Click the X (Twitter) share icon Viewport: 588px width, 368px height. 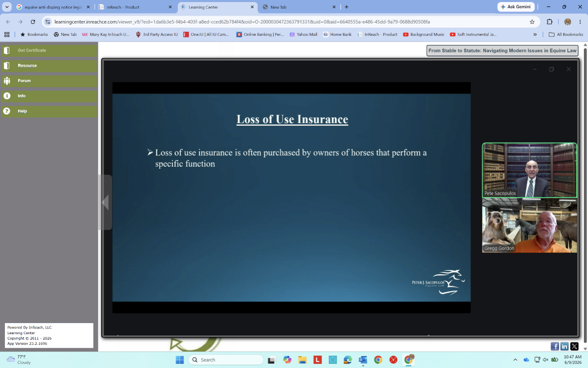pos(574,347)
